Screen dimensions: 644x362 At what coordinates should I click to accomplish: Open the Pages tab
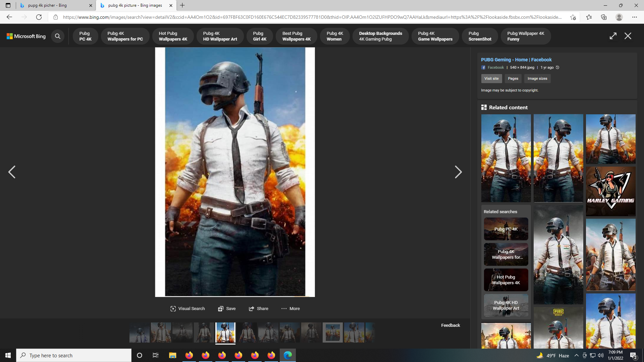[x=513, y=78]
